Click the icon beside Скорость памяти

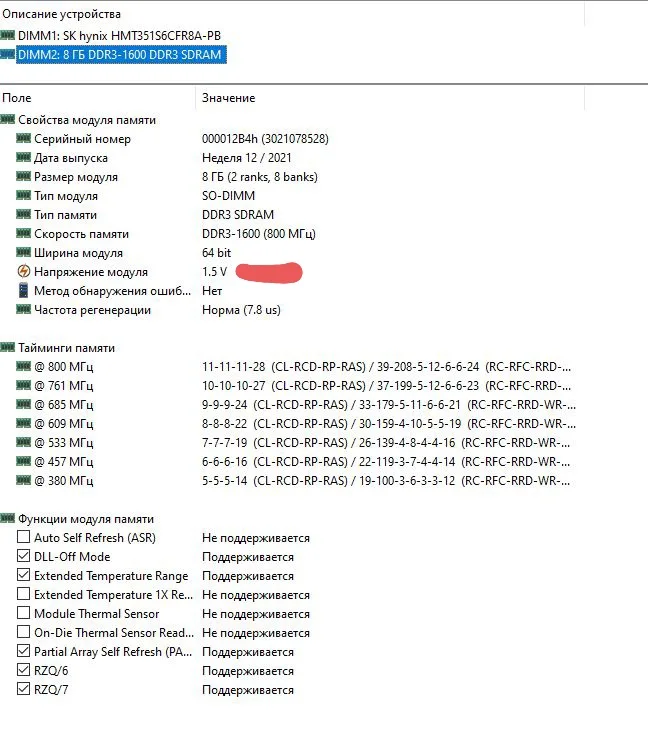click(x=23, y=233)
